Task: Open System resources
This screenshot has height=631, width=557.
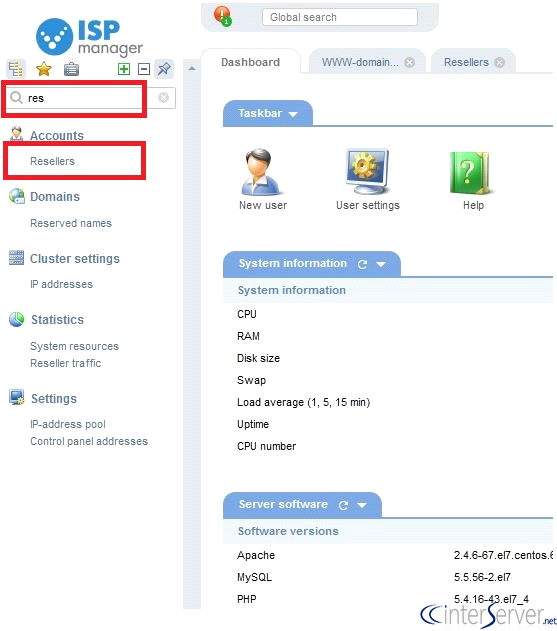Action: [74, 346]
